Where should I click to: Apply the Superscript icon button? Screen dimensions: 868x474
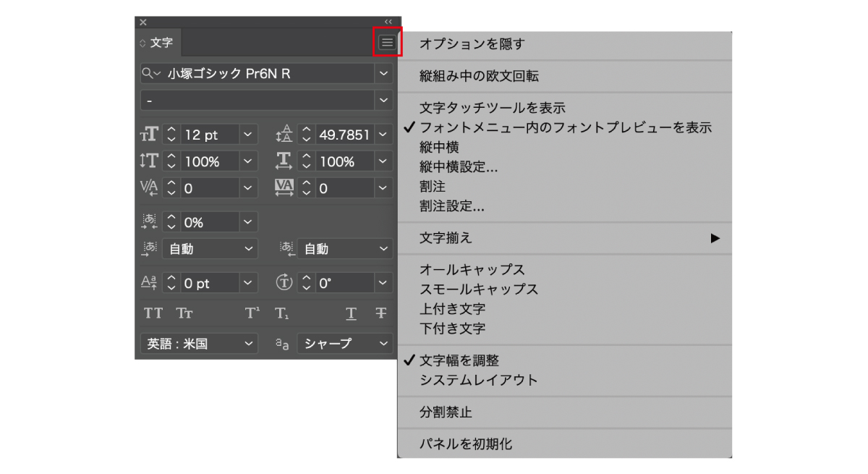(x=252, y=313)
